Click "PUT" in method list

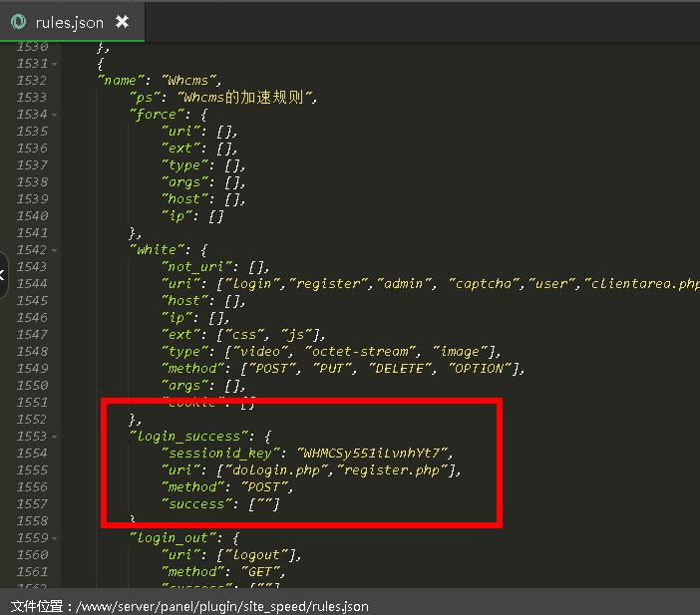[331, 369]
